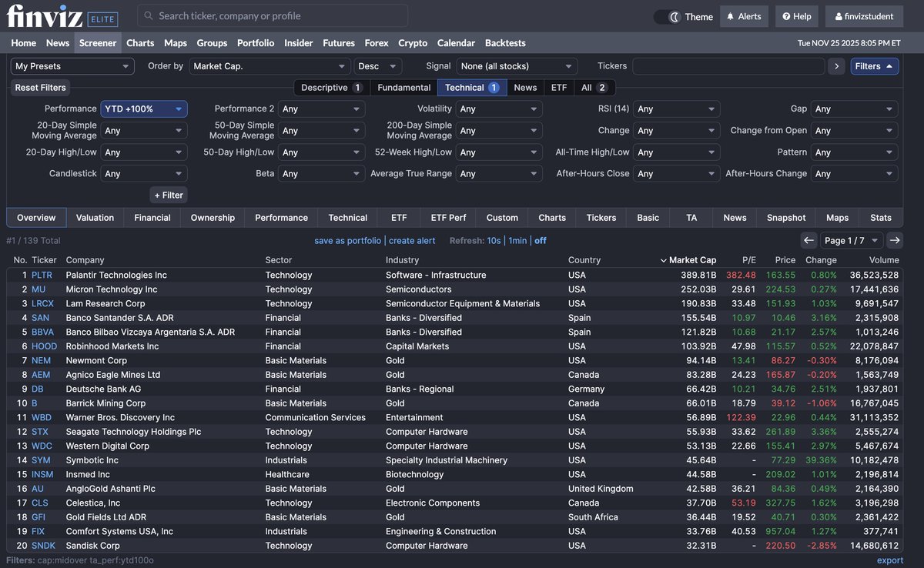Click the + Filter button
Screen dimensions: 924x568
tap(169, 195)
